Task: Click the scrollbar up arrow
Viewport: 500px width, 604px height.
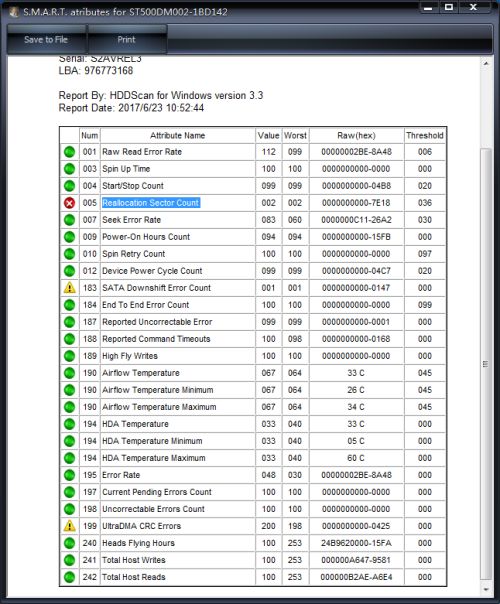Action: tap(486, 63)
